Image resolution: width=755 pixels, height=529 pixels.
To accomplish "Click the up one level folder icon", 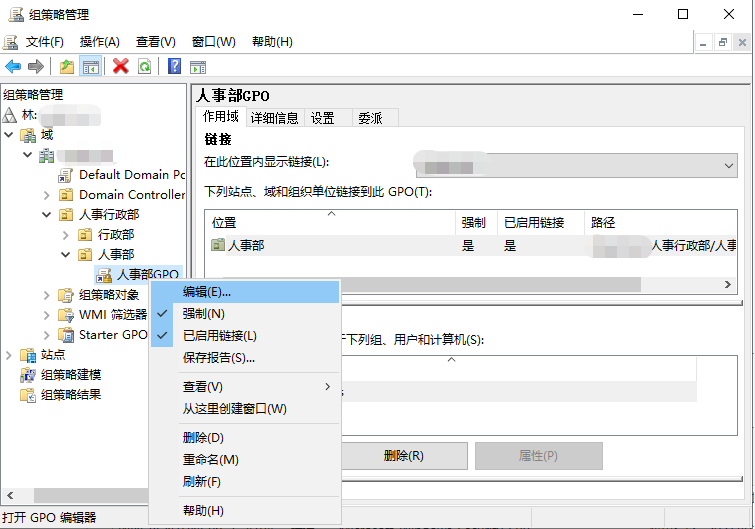I will pyautogui.click(x=67, y=66).
